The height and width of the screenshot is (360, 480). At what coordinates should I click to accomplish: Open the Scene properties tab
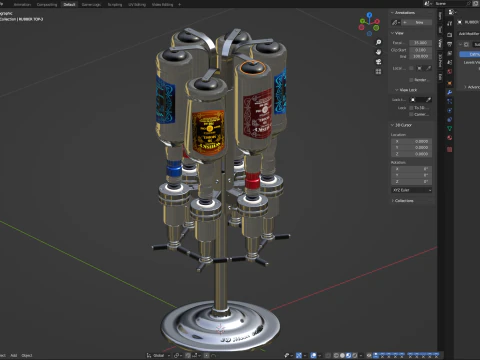450,62
